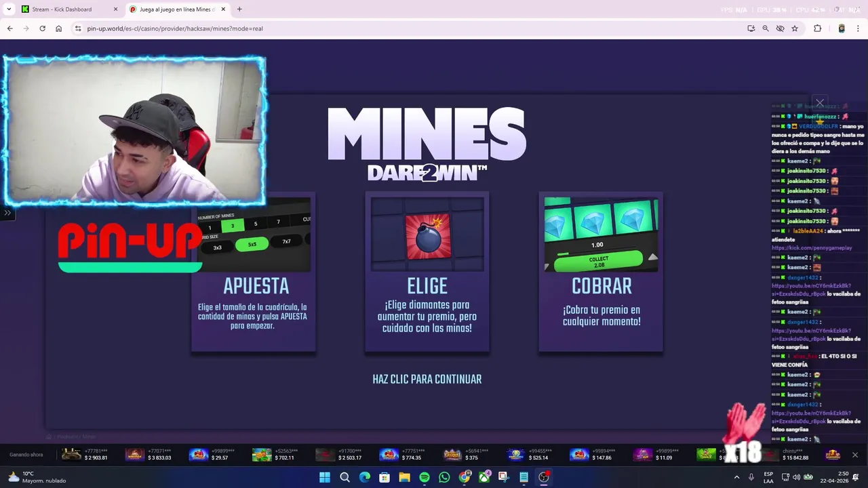
Task: Choose 5 mines in number selector
Action: coord(256,224)
